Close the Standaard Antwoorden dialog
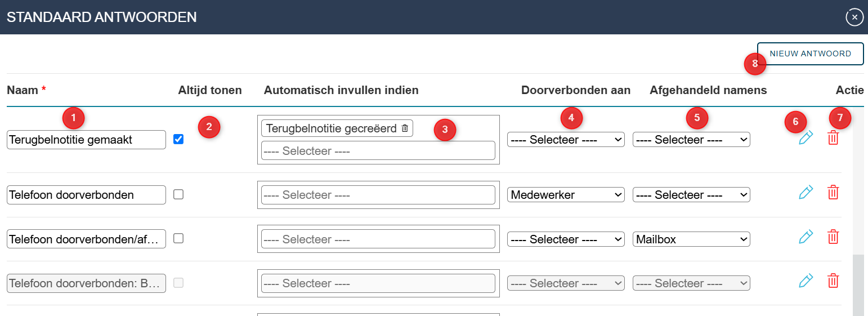868x316 pixels. point(854,17)
